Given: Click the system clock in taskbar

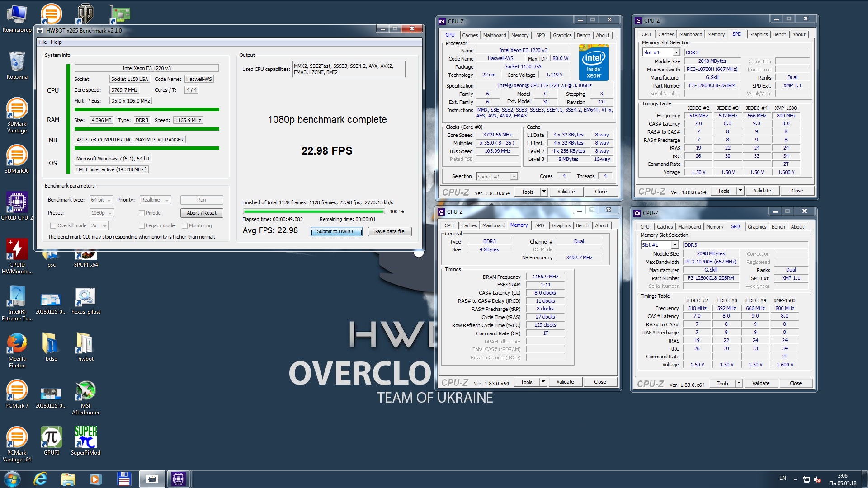Looking at the screenshot, I should (x=842, y=479).
